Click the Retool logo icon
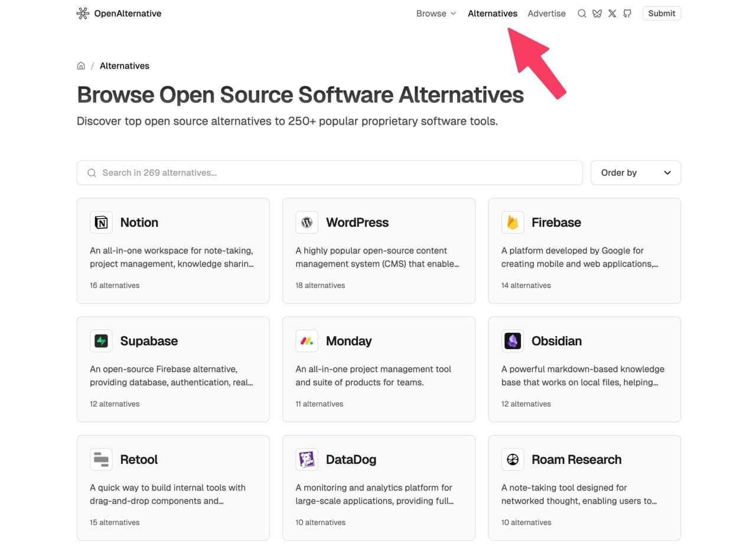 coord(101,459)
